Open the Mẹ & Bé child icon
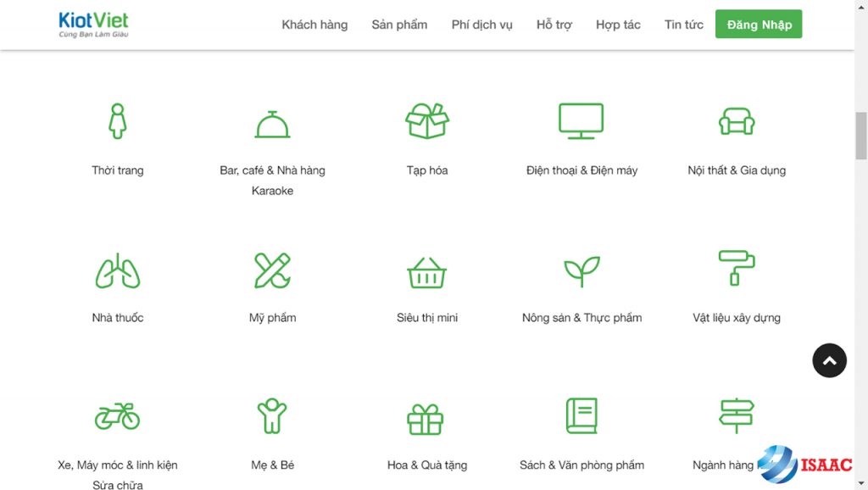868x490 pixels. 272,415
